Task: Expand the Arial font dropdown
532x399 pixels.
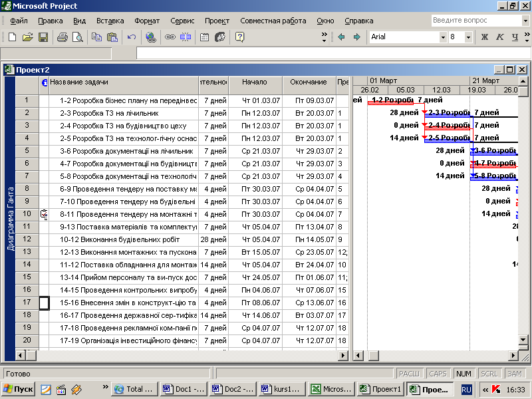Action: [443, 37]
